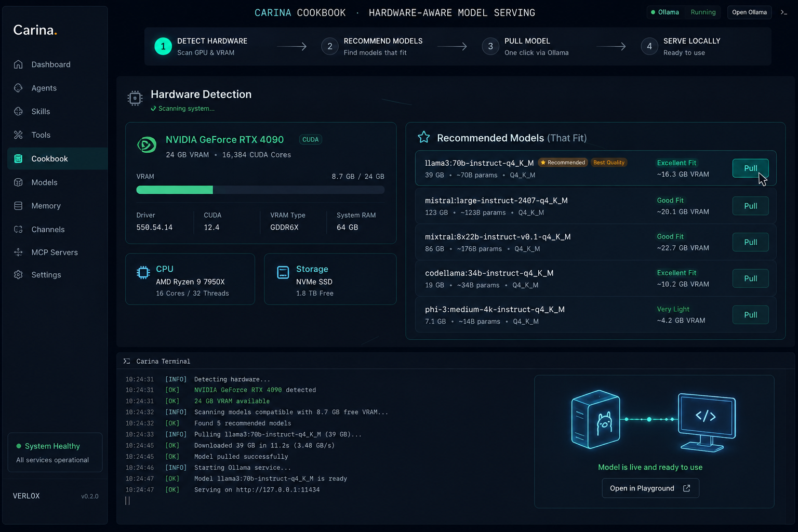The image size is (798, 532).
Task: Click the Scanning system checkmark icon
Action: click(153, 109)
